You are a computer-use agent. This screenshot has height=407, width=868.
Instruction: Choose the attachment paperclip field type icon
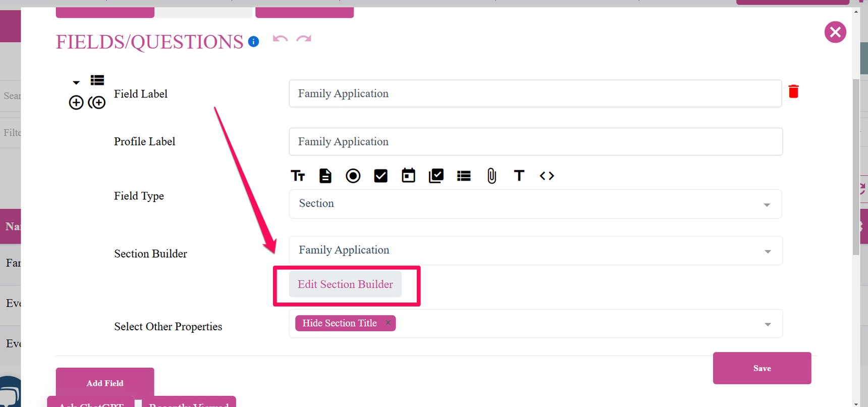(492, 176)
